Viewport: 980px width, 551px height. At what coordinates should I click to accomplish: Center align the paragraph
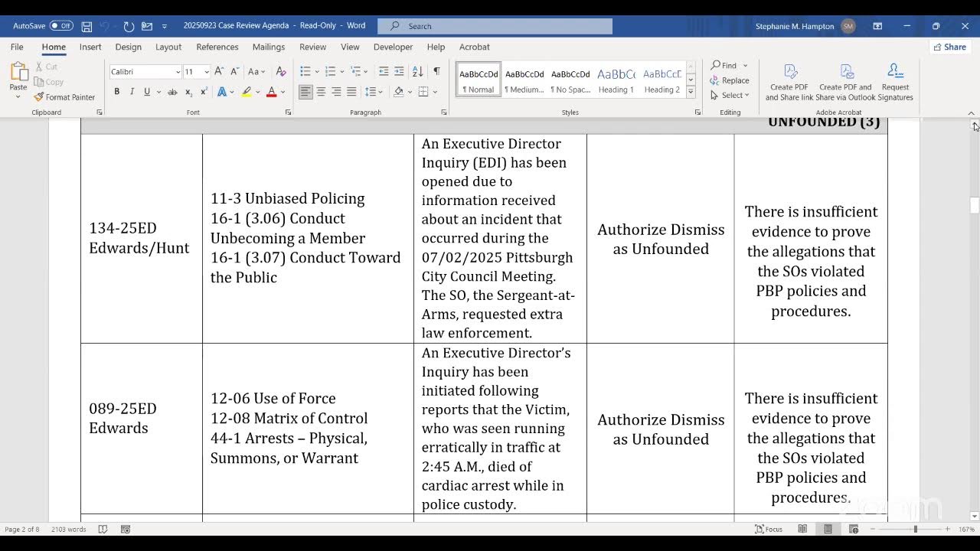click(321, 92)
